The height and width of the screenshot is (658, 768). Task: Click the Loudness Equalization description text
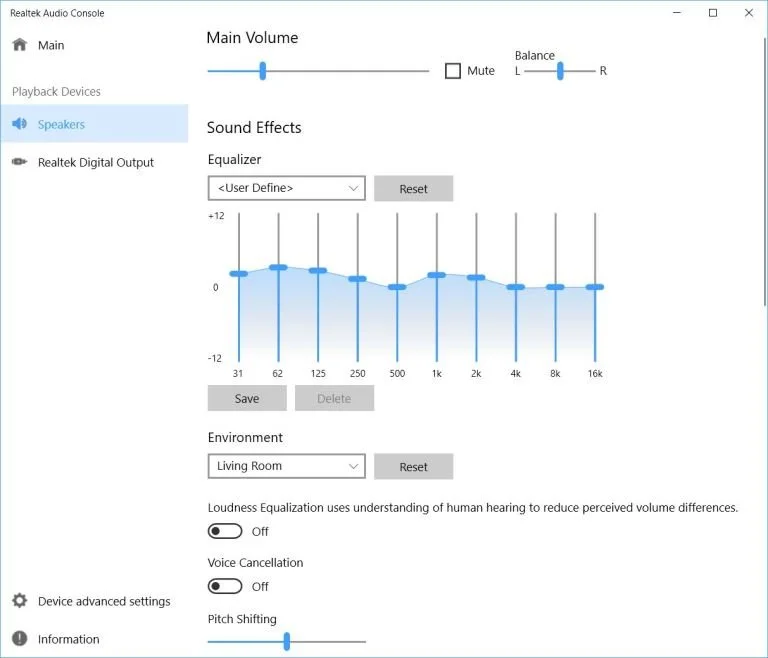point(473,508)
